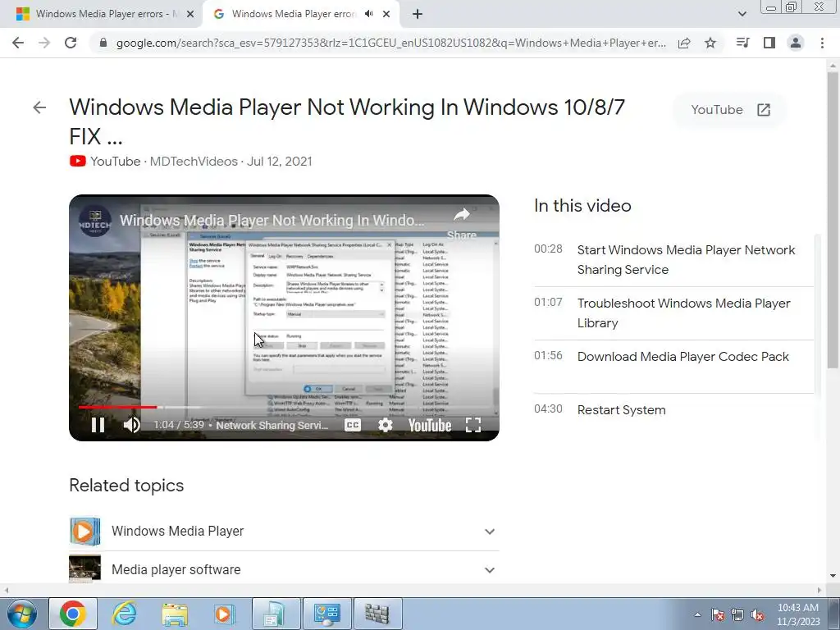The image size is (840, 630).
Task: Open the tab search dropdown arrow
Action: (x=742, y=14)
